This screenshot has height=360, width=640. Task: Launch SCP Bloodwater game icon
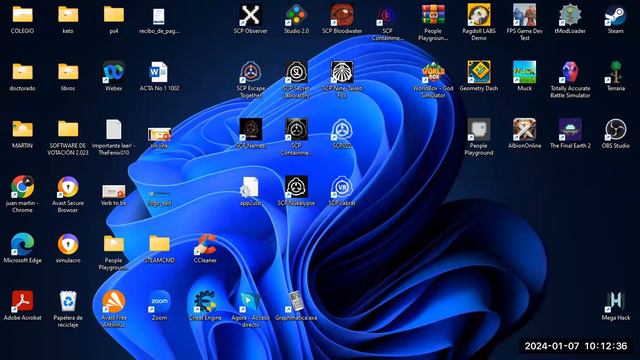[x=342, y=15]
